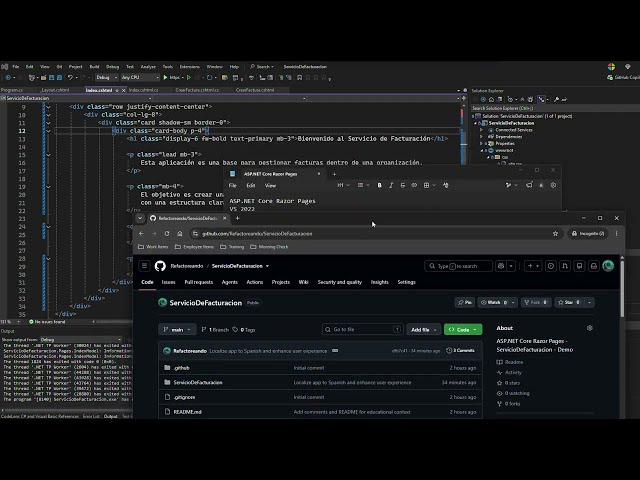Open GitHub create new plus dropdown
The image size is (640, 480).
point(533,266)
